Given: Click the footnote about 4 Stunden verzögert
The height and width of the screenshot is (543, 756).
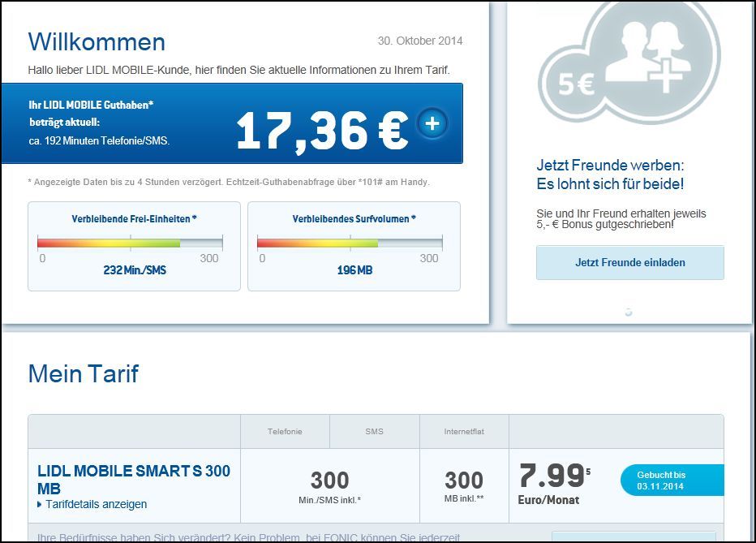Looking at the screenshot, I should [229, 183].
